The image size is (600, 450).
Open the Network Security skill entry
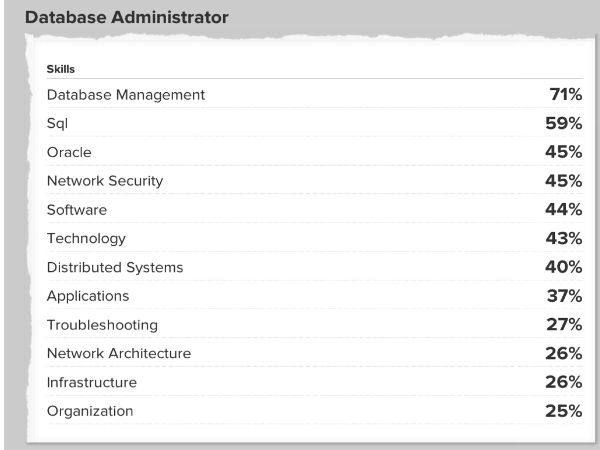104,181
